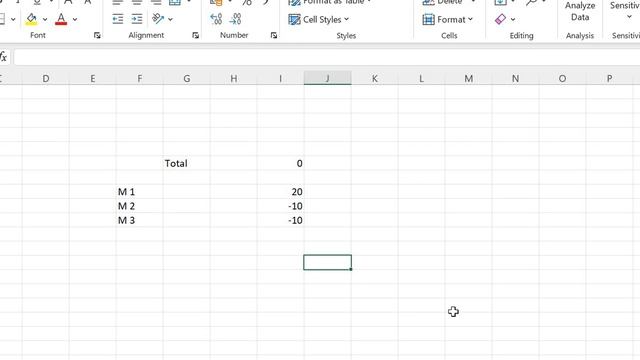Click the Decrease Indent icon
This screenshot has width=640, height=360.
tap(118, 19)
